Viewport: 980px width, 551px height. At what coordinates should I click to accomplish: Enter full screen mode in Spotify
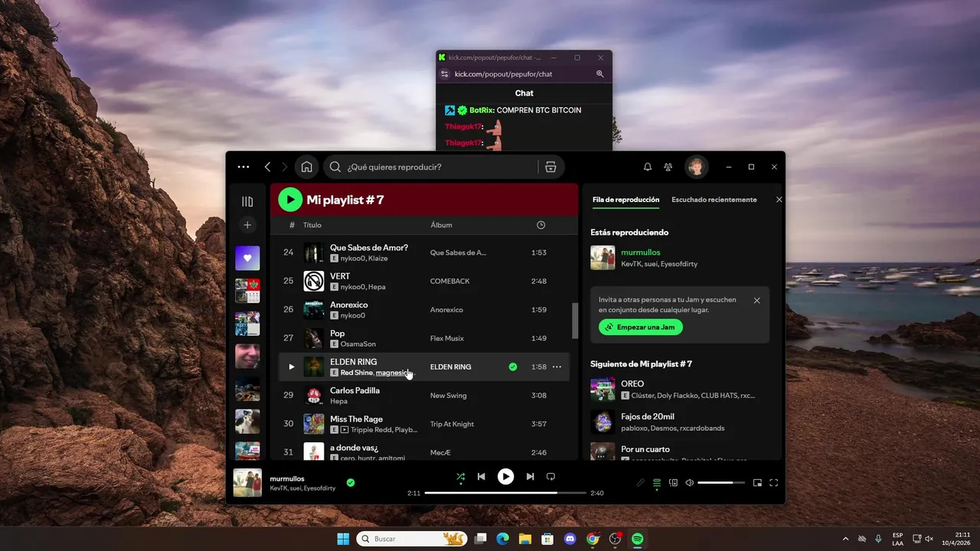(774, 483)
